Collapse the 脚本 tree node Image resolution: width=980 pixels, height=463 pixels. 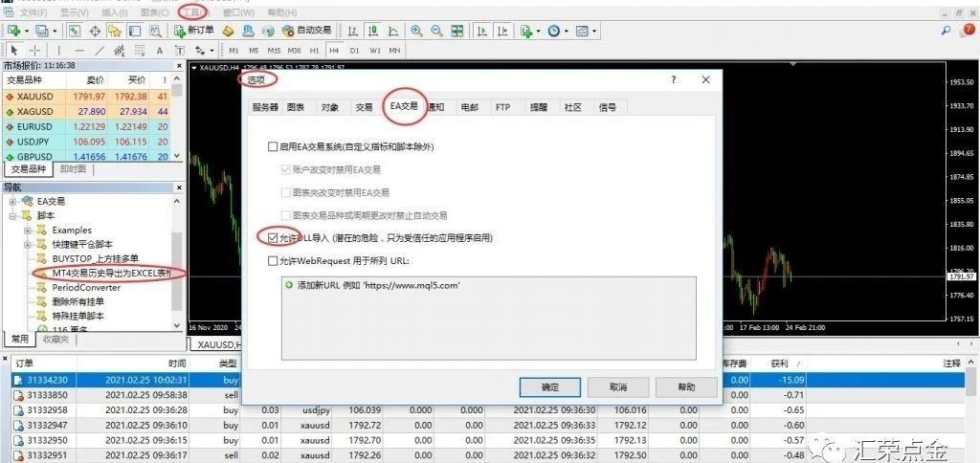click(11, 215)
